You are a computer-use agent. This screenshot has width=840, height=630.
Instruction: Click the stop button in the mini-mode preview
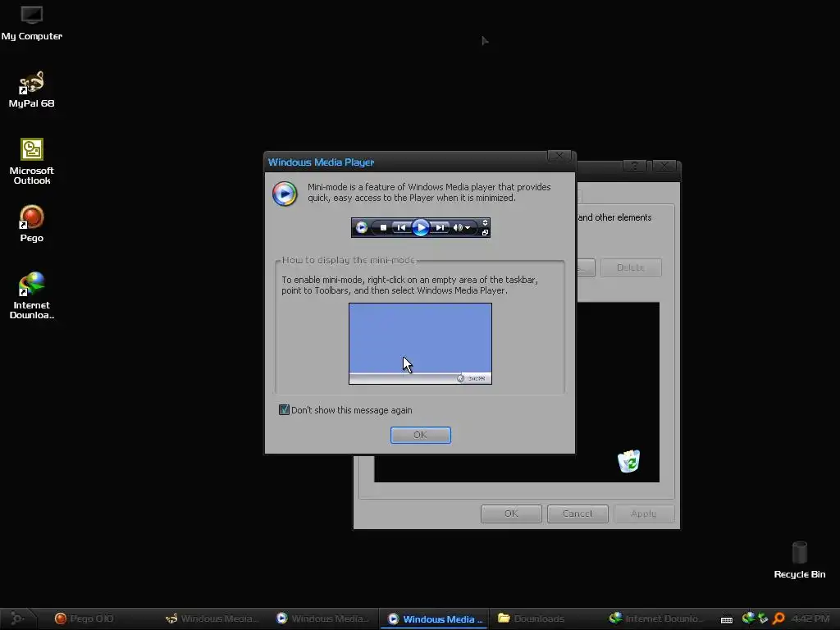[383, 228]
